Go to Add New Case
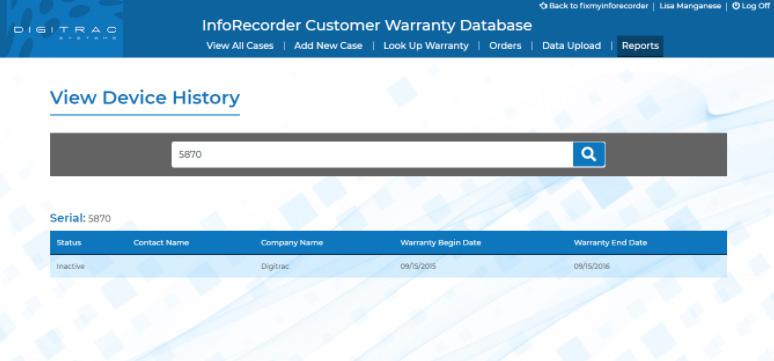 [328, 46]
